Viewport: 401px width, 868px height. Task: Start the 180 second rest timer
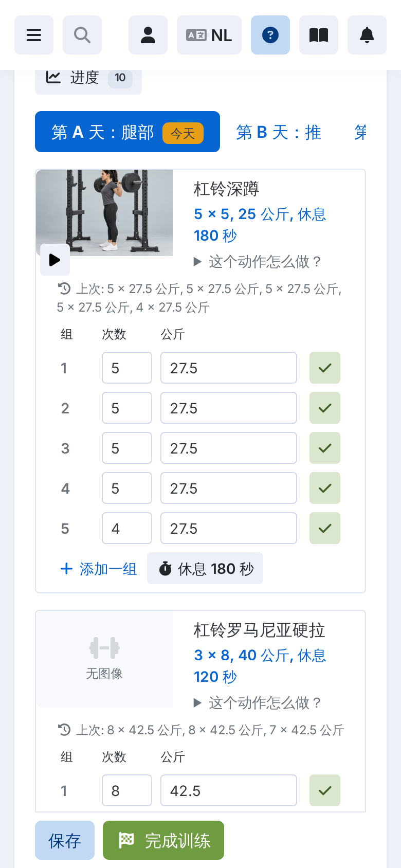coord(205,568)
